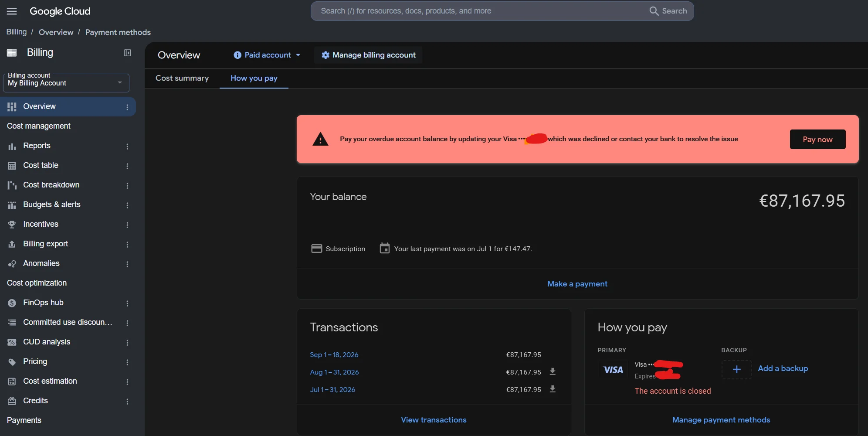
Task: Select the How you pay tab
Action: click(254, 78)
